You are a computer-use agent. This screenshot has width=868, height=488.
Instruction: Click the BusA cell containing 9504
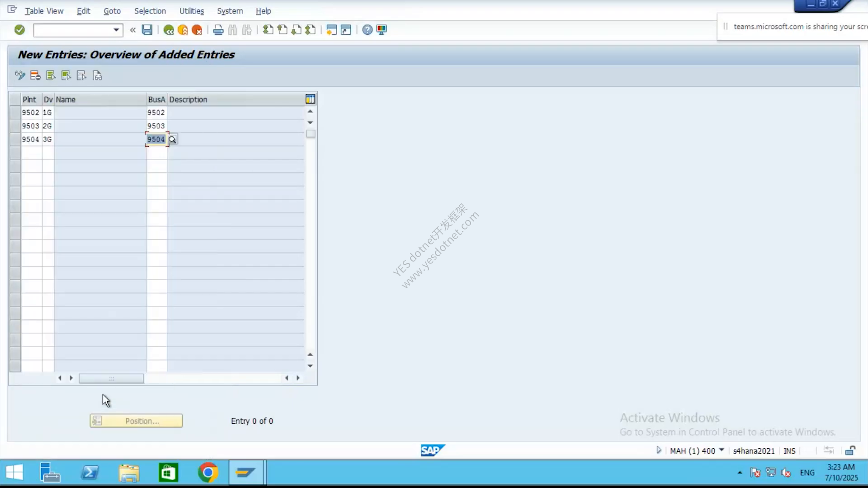pyautogui.click(x=156, y=139)
